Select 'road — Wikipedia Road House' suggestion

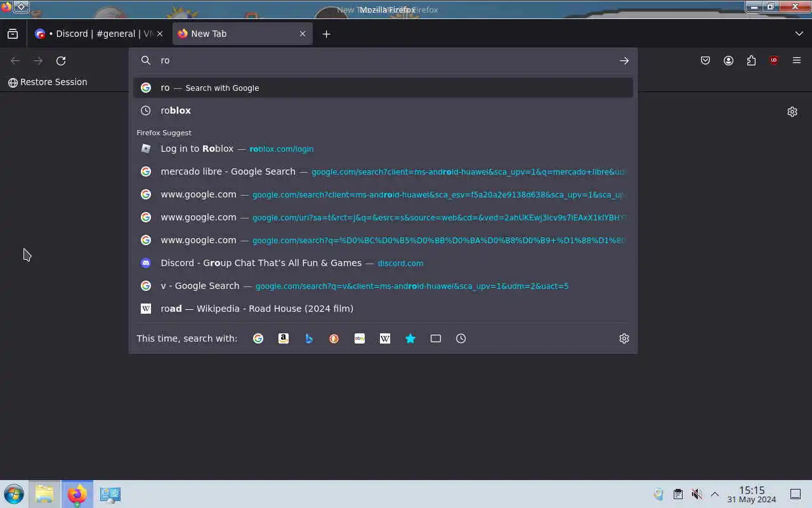pos(383,309)
